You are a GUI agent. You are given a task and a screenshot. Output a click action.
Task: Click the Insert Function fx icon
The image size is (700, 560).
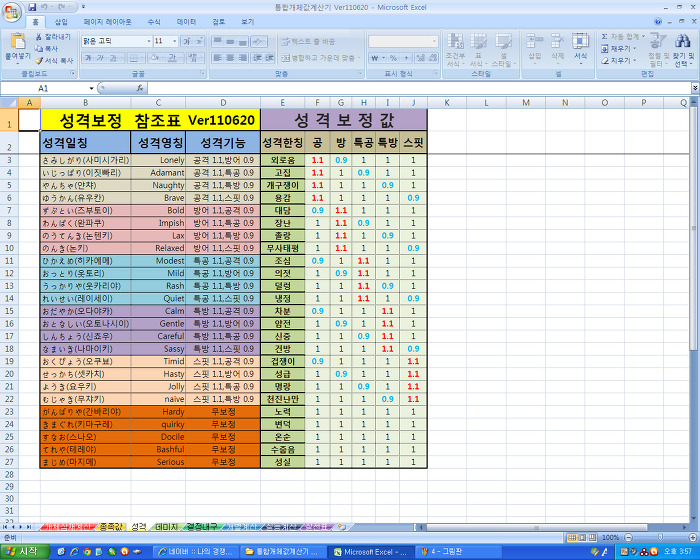tap(139, 88)
